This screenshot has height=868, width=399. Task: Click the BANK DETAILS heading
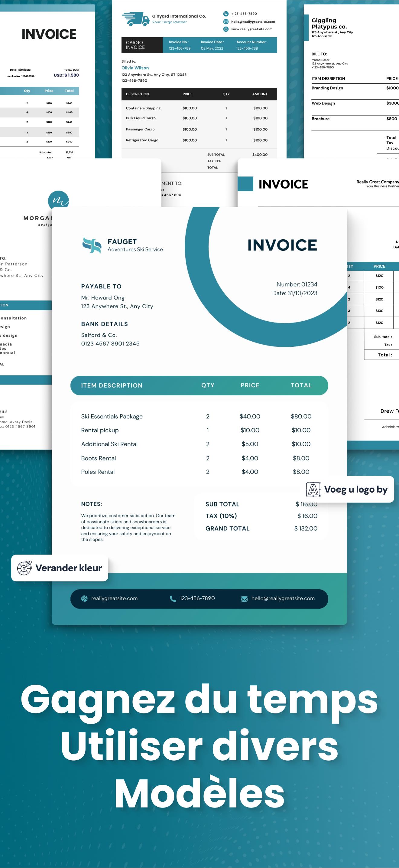pyautogui.click(x=104, y=324)
